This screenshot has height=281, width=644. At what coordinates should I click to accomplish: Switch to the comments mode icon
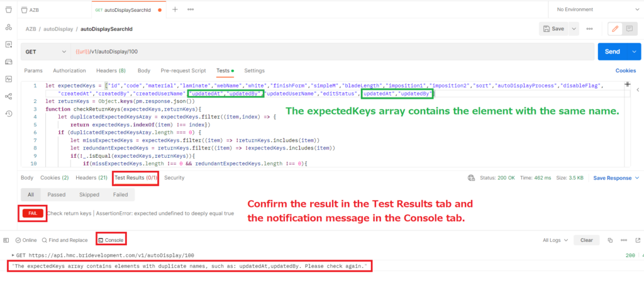click(629, 29)
